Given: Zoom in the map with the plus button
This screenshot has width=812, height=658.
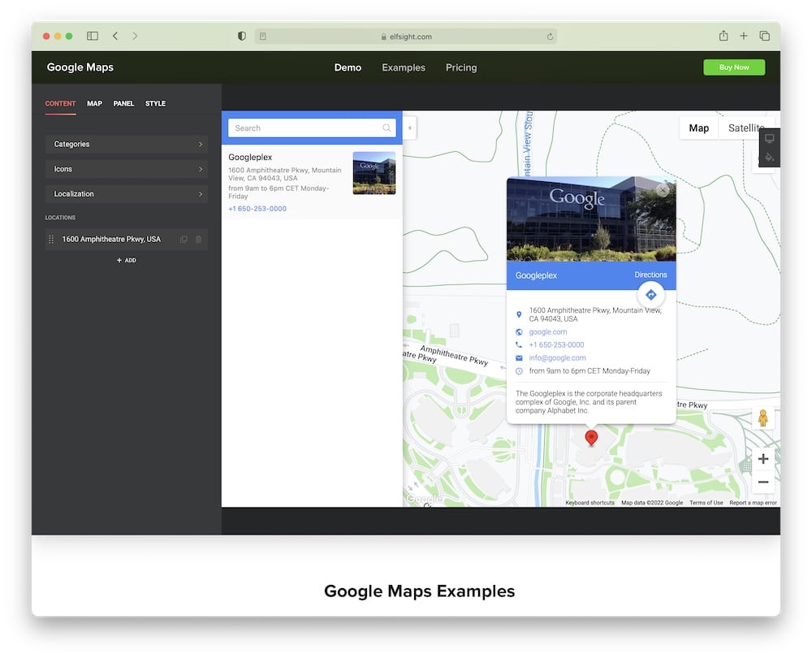Looking at the screenshot, I should click(x=762, y=458).
